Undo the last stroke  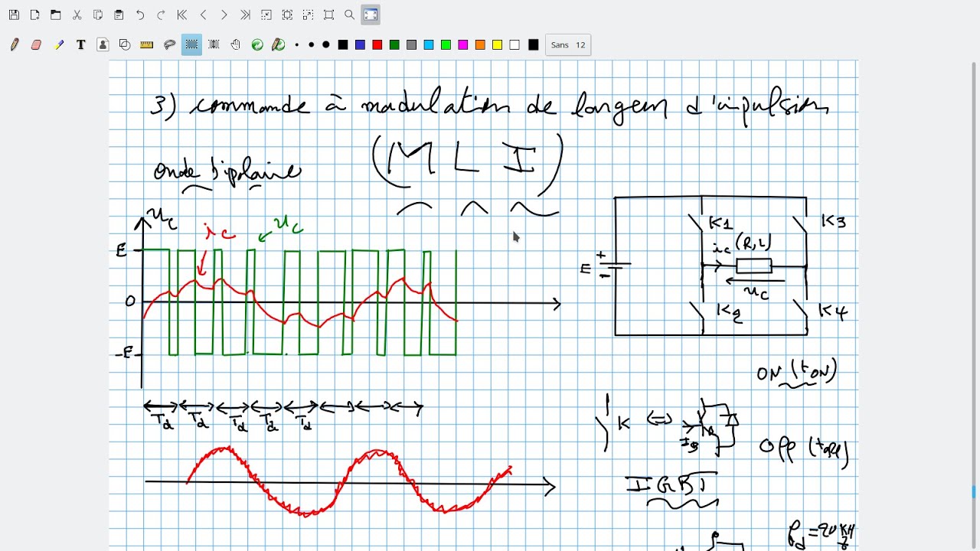139,15
